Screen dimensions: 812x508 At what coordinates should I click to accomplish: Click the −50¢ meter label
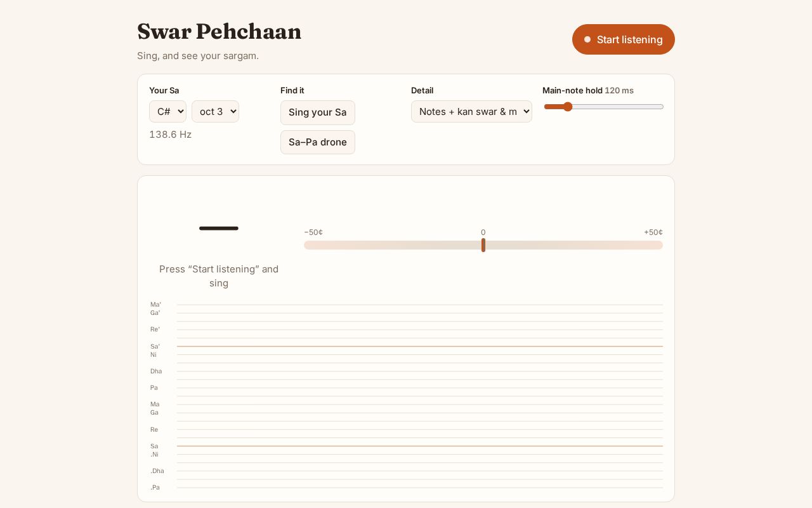pyautogui.click(x=313, y=232)
